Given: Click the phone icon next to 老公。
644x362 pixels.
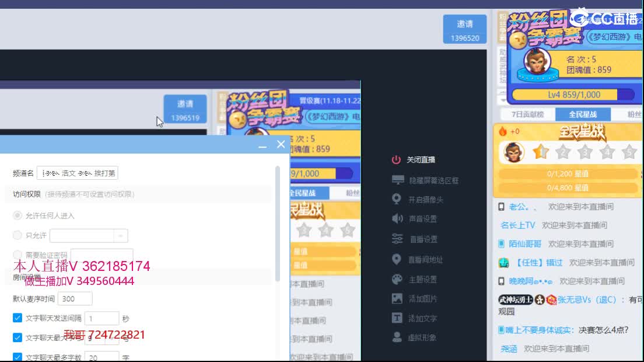Looking at the screenshot, I should (501, 207).
